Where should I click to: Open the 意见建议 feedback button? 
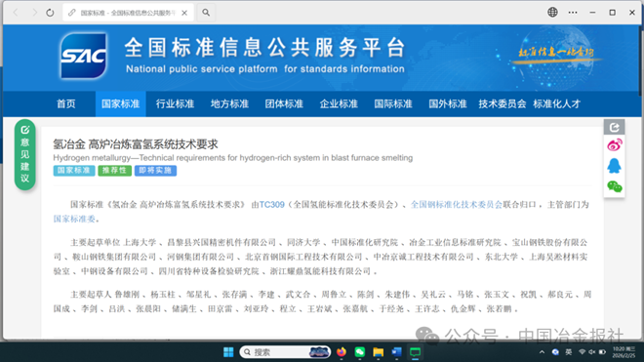[25, 154]
